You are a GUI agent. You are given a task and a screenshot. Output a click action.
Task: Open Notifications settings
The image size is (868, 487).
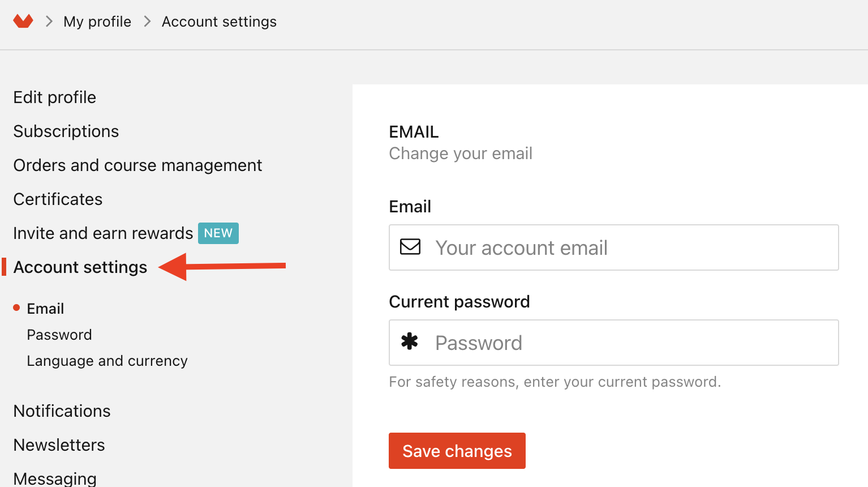(62, 411)
